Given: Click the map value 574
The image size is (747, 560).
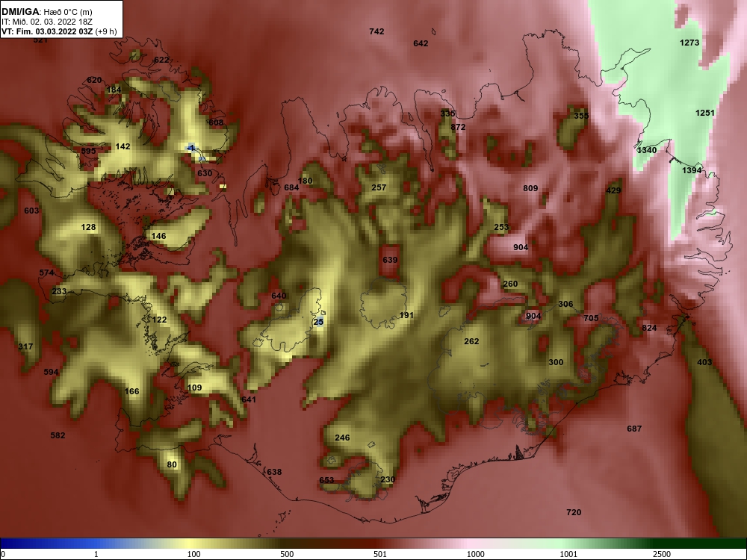Looking at the screenshot, I should click(46, 273).
